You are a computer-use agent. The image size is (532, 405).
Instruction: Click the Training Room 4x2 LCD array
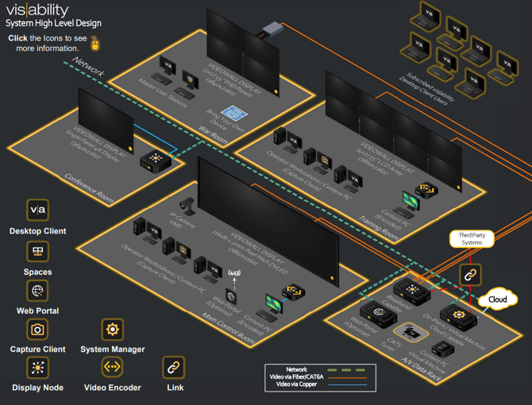click(x=394, y=132)
